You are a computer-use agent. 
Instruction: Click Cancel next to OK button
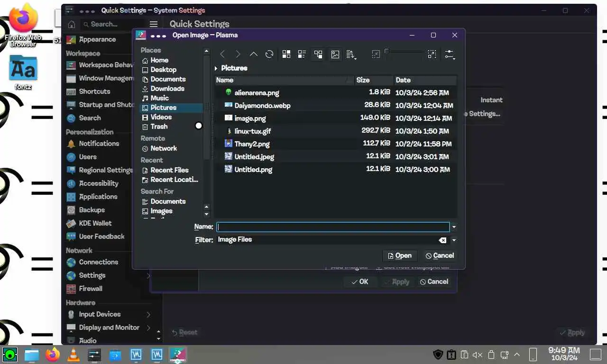434,282
